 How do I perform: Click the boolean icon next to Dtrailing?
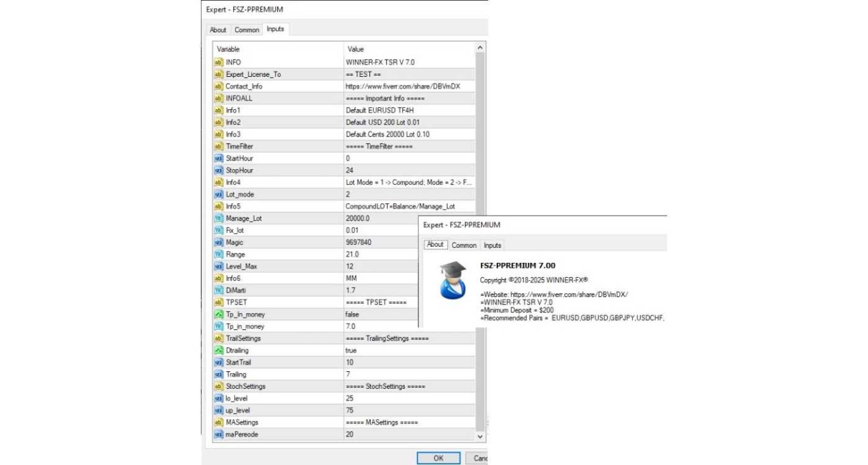218,350
